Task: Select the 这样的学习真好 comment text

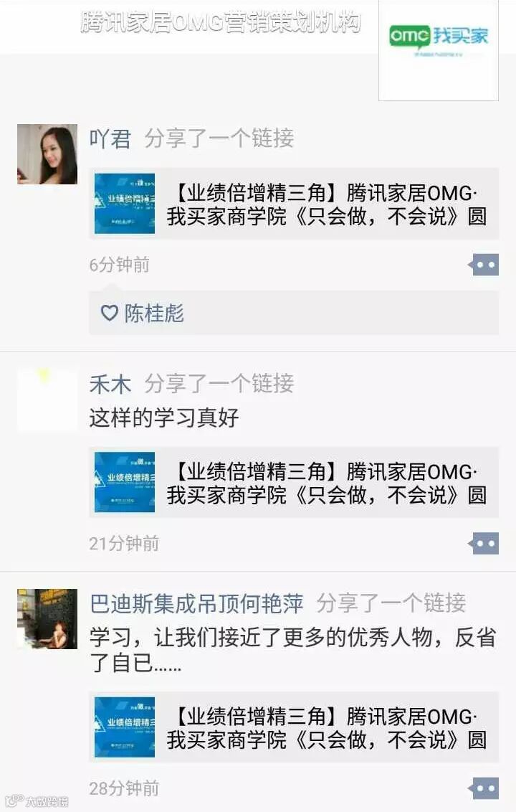Action: (x=163, y=417)
